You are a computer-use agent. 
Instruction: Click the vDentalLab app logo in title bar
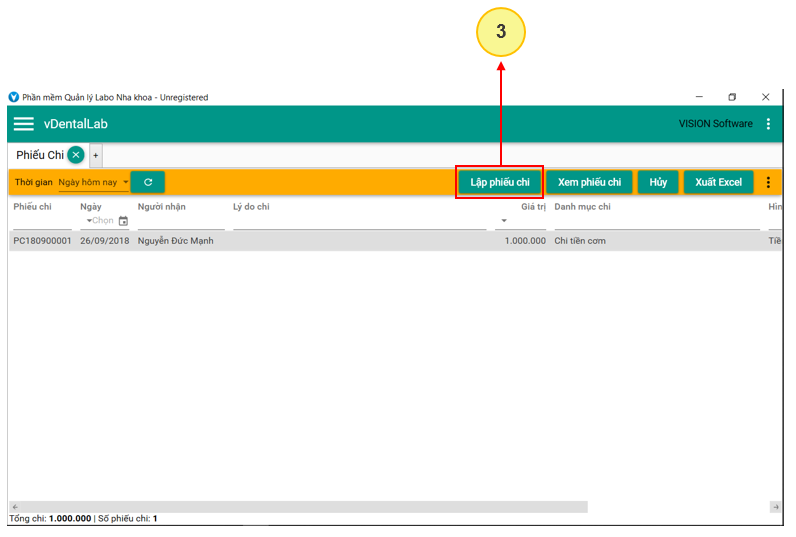pyautogui.click(x=14, y=97)
